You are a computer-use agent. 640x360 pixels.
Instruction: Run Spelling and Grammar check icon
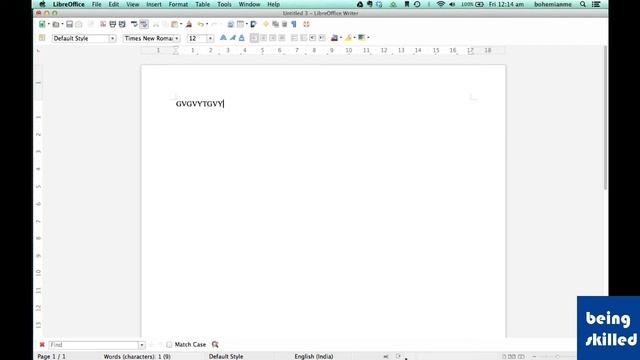(x=134, y=24)
